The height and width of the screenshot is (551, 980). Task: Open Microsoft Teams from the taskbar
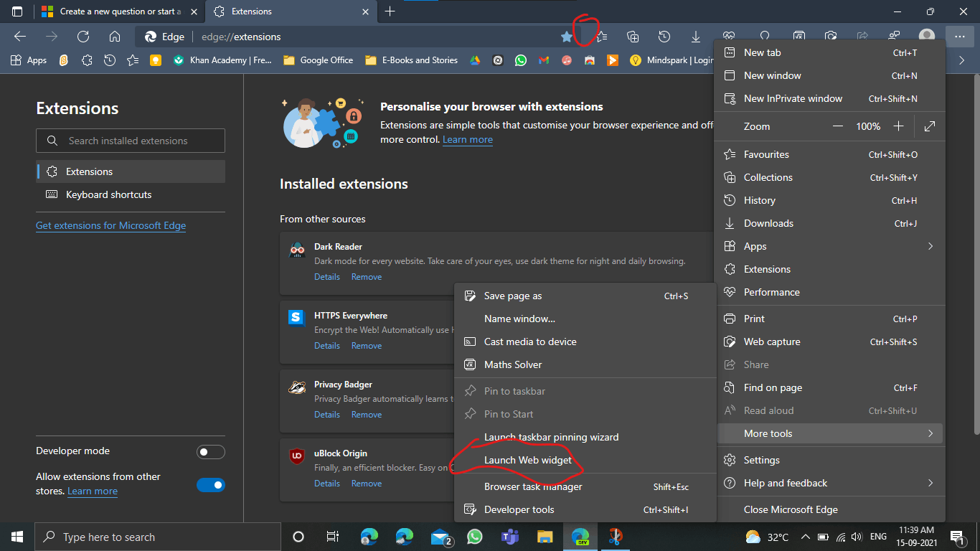(x=510, y=537)
